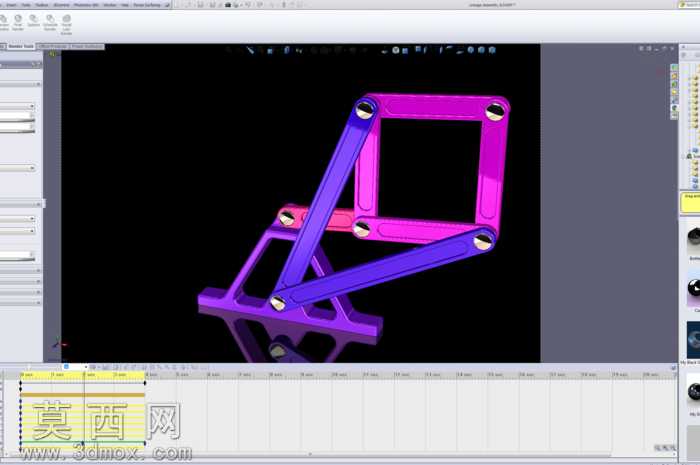This screenshot has height=465, width=700.
Task: Select the start key at 0 sec
Action: pyautogui.click(x=21, y=382)
